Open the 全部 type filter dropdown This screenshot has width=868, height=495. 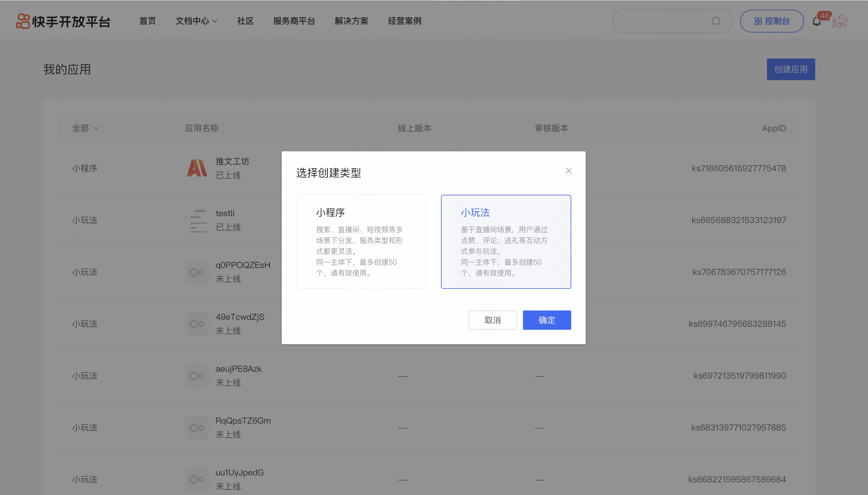[x=85, y=128]
